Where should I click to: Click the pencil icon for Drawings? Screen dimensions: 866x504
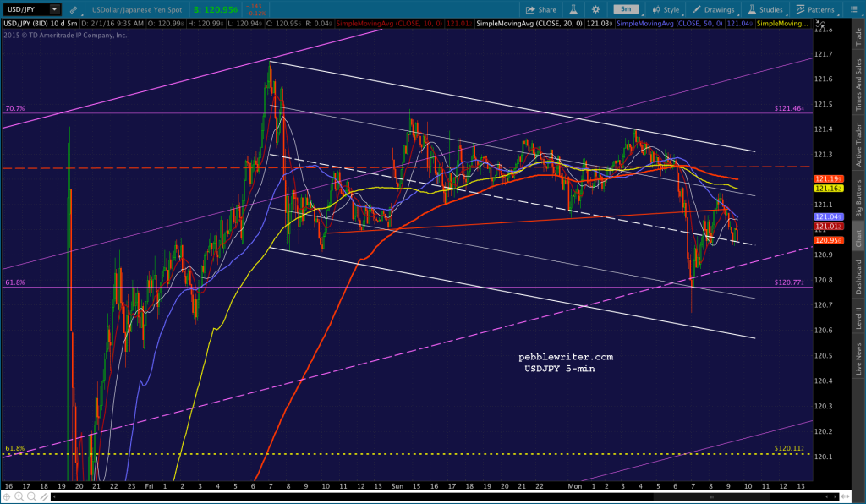click(697, 10)
